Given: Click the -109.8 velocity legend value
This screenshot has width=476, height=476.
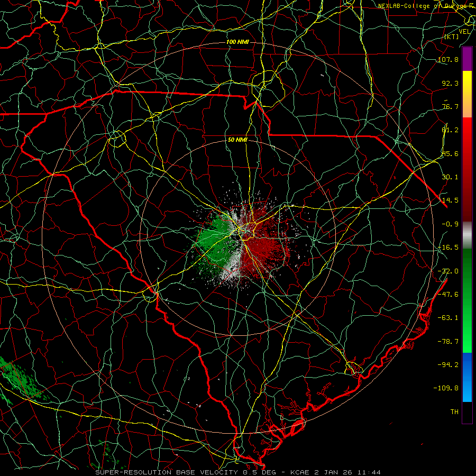Looking at the screenshot, I should pos(446,388).
